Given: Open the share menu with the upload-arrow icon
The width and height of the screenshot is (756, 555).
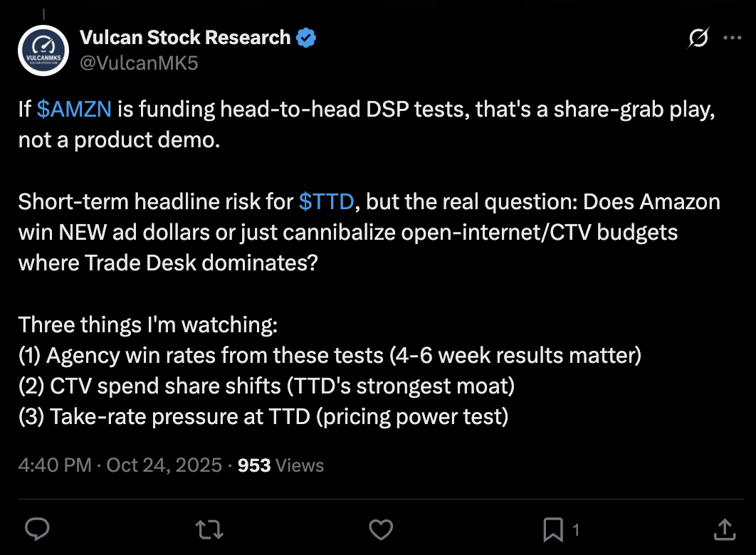Looking at the screenshot, I should 724,529.
